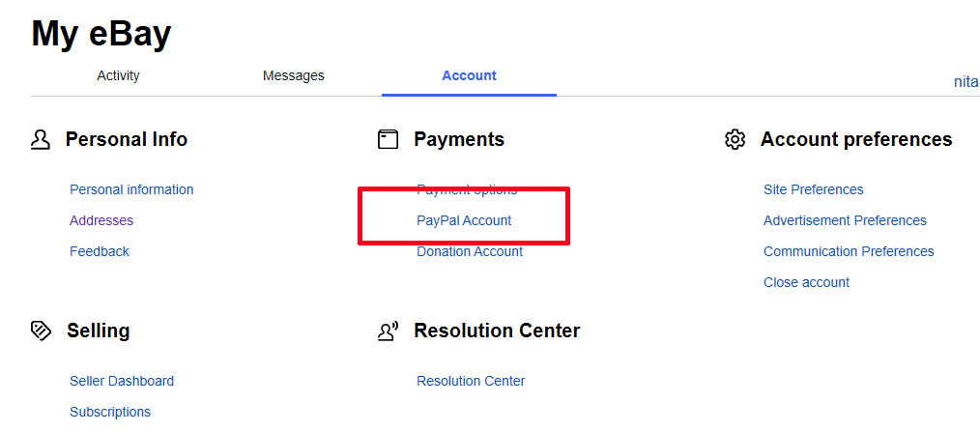The image size is (980, 432).
Task: Open the Messages tab
Action: 294,75
